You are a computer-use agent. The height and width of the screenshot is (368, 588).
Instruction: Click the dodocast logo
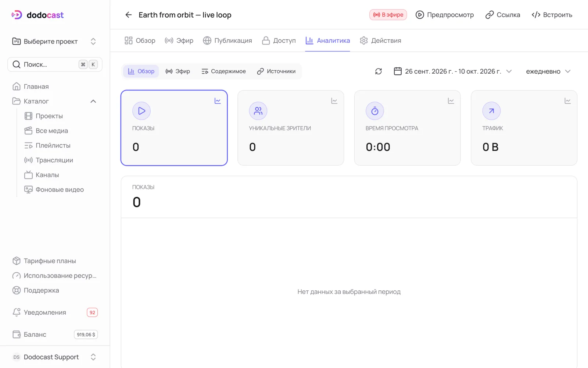pyautogui.click(x=37, y=15)
